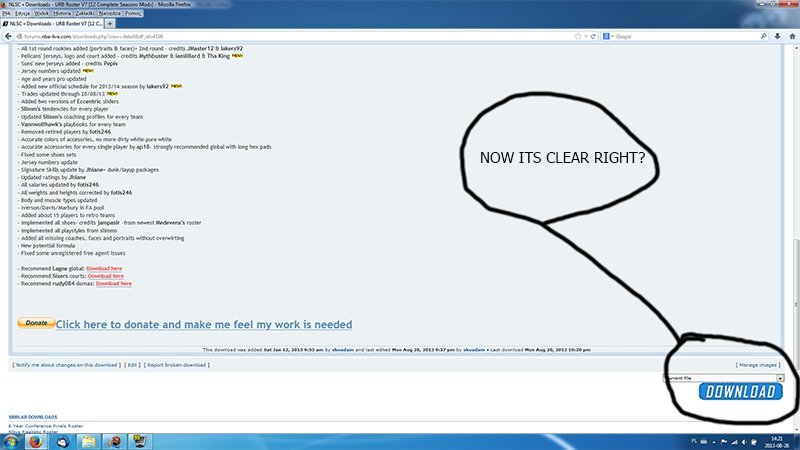Screen dimensions: 800x450
Task: Click 'Notify me about changes on this download'
Action: coord(66,365)
